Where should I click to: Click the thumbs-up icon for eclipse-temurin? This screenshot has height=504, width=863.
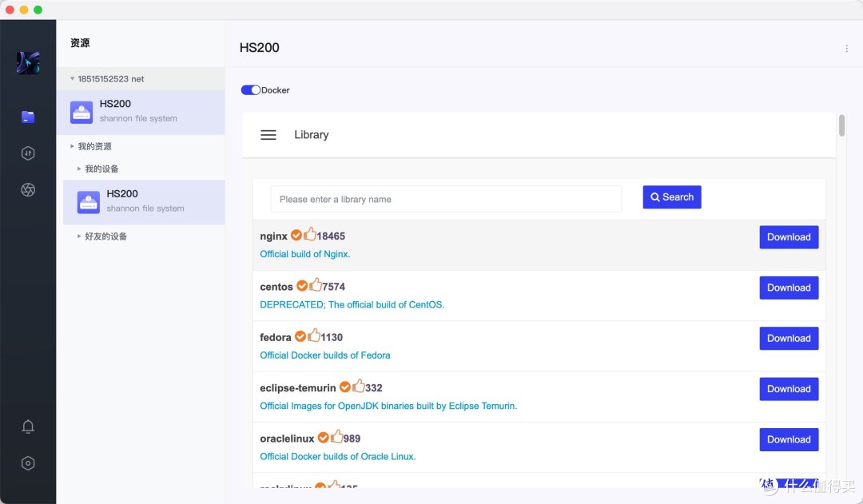[x=358, y=387]
